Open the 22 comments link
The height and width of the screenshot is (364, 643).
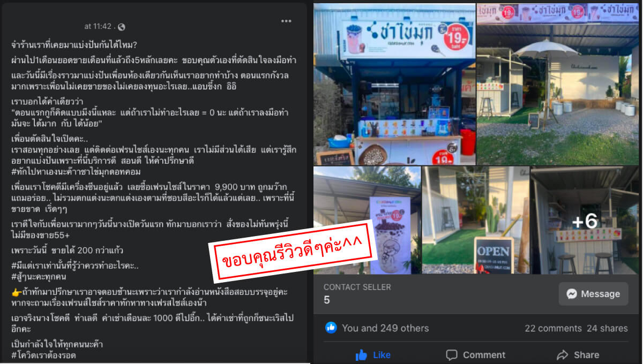click(552, 328)
